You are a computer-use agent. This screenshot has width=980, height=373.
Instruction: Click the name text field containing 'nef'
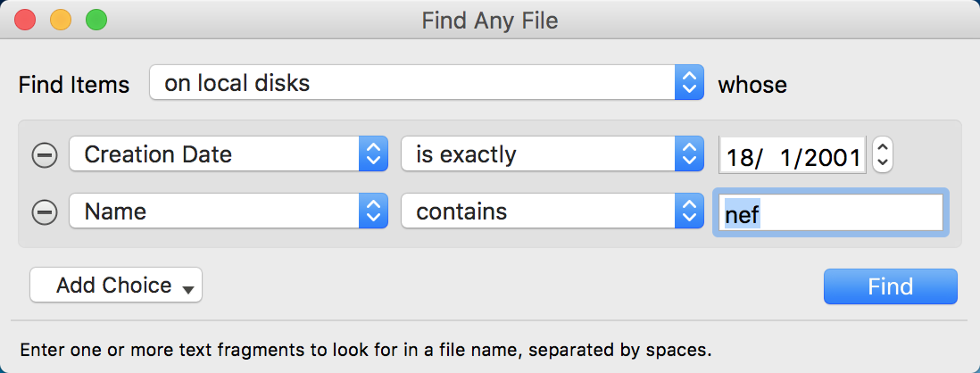(830, 213)
